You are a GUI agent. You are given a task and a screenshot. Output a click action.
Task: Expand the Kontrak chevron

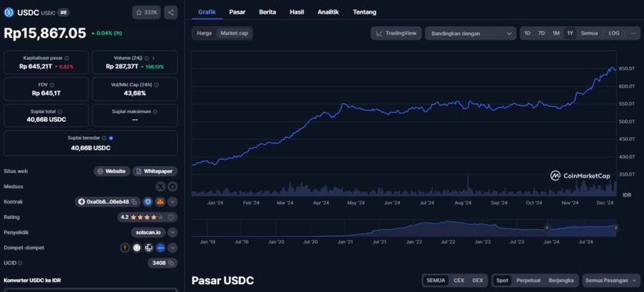172,202
